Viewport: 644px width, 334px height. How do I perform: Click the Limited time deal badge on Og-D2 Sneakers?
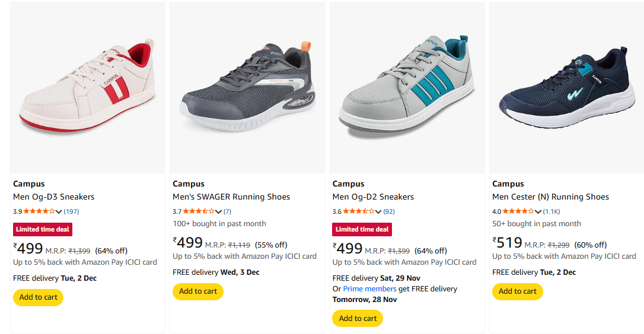tap(362, 229)
